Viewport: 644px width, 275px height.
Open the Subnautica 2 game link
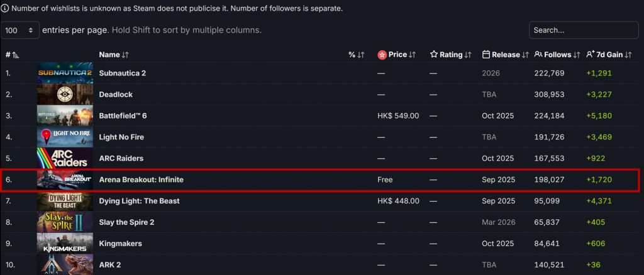pos(123,73)
